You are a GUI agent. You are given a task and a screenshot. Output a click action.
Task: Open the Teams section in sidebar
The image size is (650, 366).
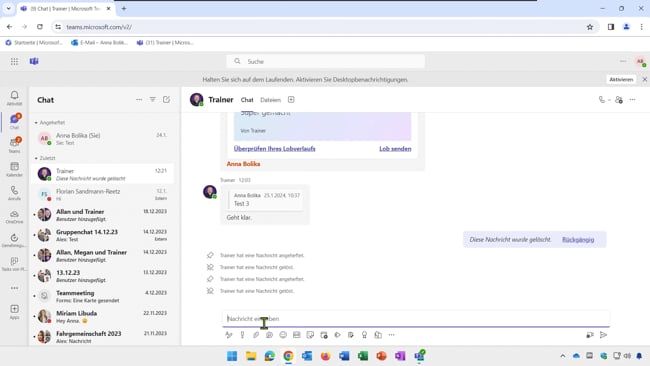(15, 145)
